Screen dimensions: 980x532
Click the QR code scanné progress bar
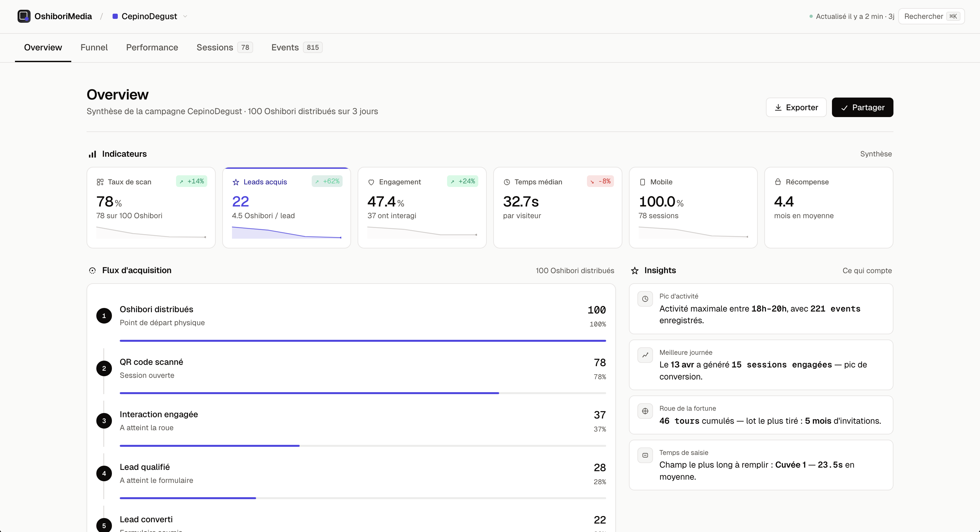pyautogui.click(x=363, y=393)
